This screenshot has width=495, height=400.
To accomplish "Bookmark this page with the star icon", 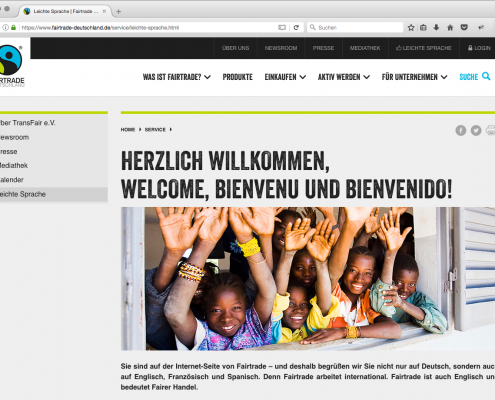I will [x=411, y=28].
